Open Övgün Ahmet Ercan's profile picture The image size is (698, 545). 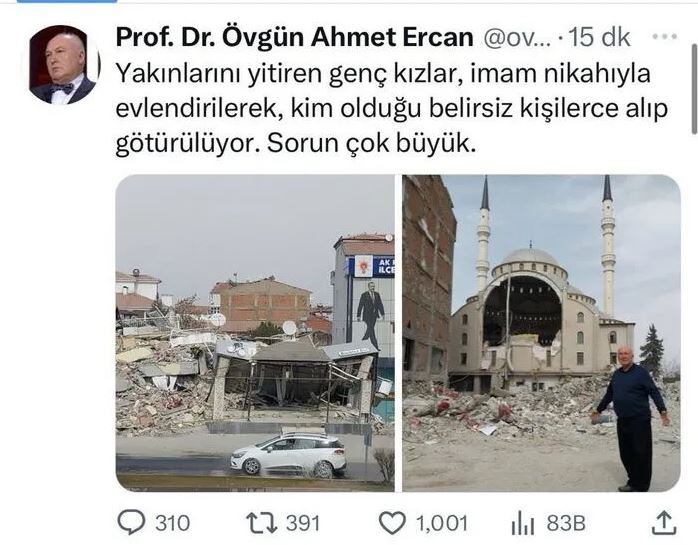[x=64, y=65]
